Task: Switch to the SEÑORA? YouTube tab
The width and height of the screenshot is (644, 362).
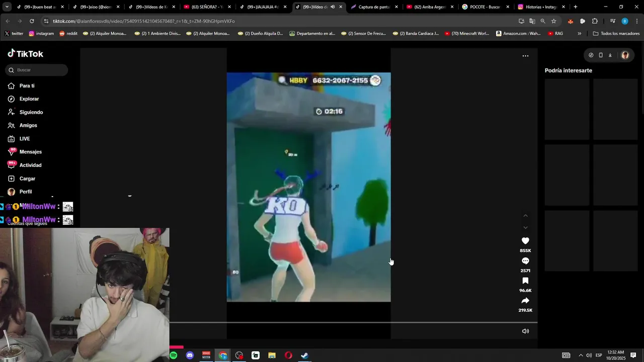Action: coord(206,7)
